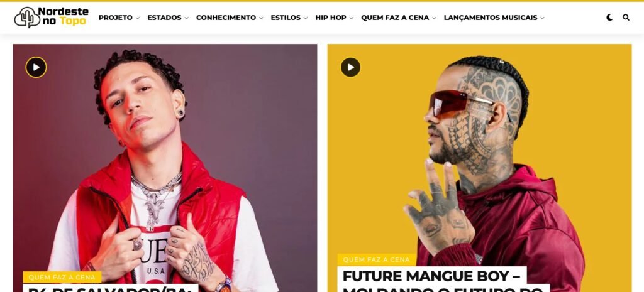The image size is (644, 292).
Task: Select the Hip Hop menu item
Action: pyautogui.click(x=331, y=18)
